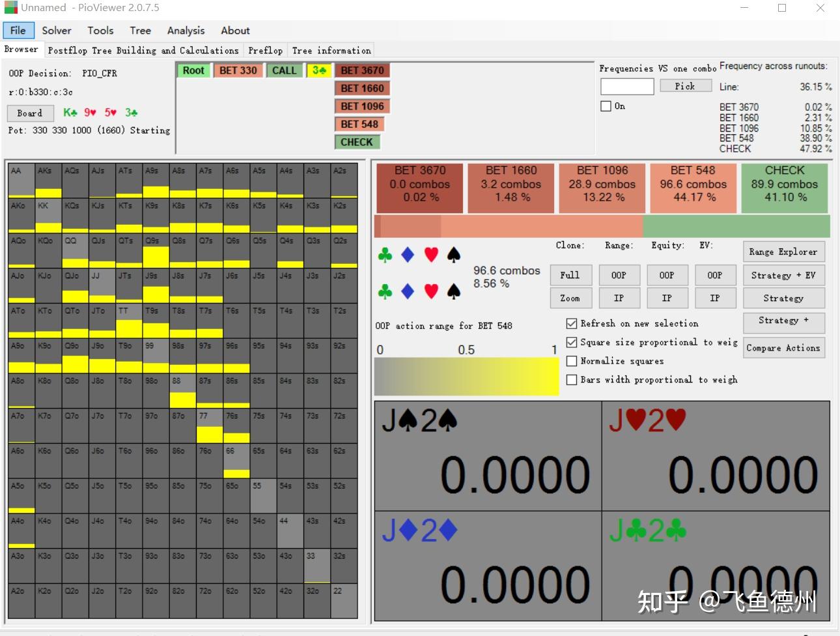Click Compare Actions button
The height and width of the screenshot is (636, 840).
pos(783,348)
